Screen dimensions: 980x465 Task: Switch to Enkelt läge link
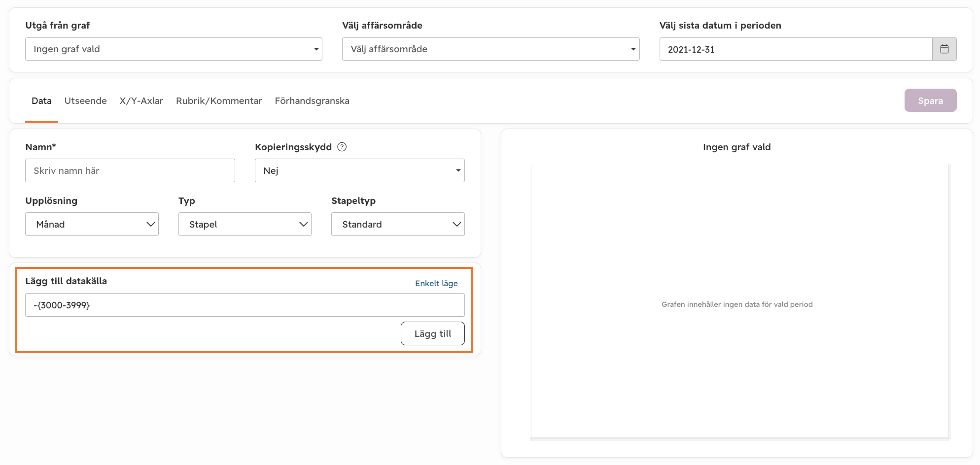(436, 283)
